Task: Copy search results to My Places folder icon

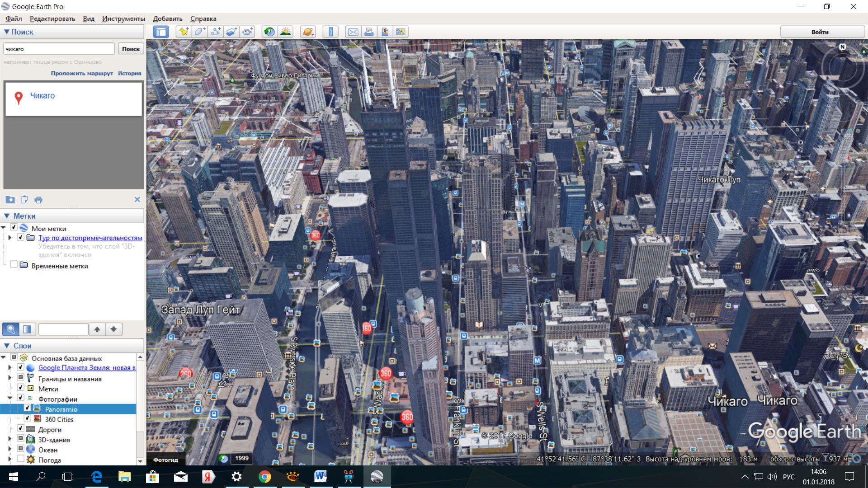Action: point(10,200)
